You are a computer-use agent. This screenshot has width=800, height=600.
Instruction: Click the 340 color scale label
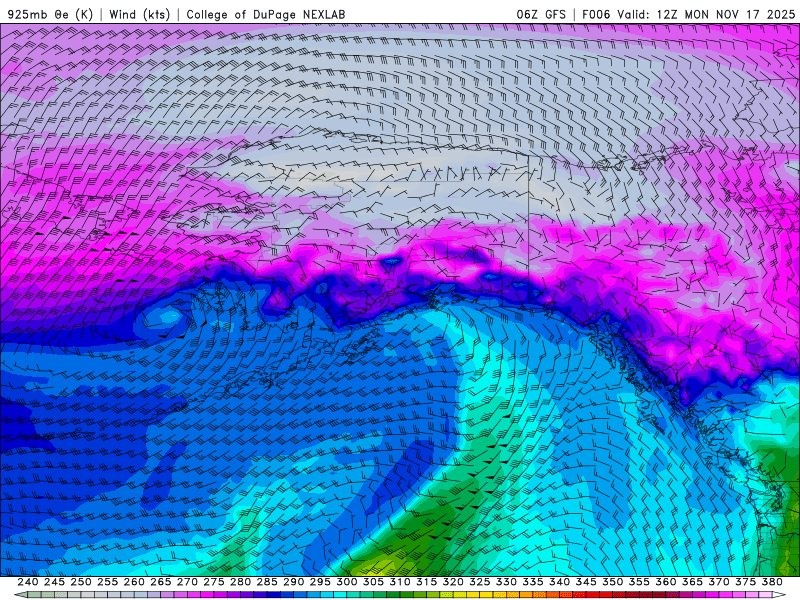(x=559, y=582)
